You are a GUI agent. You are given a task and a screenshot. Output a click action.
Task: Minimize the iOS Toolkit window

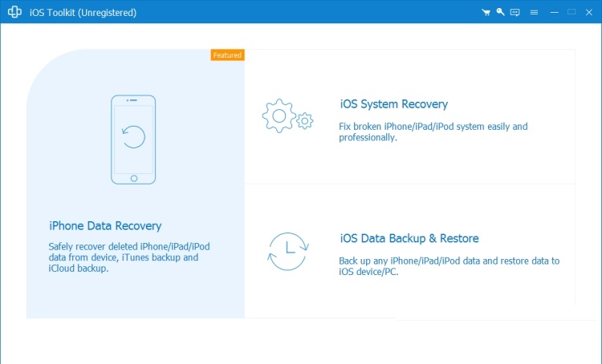(x=554, y=12)
